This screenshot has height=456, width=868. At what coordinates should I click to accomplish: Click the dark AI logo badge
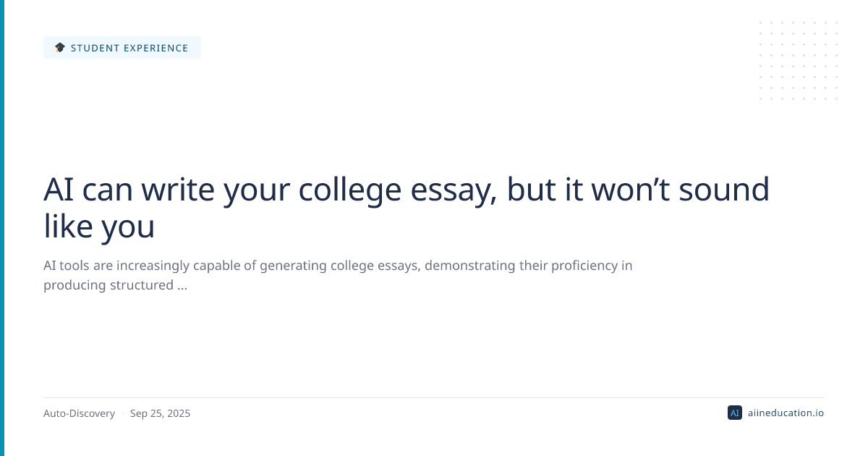coord(734,413)
